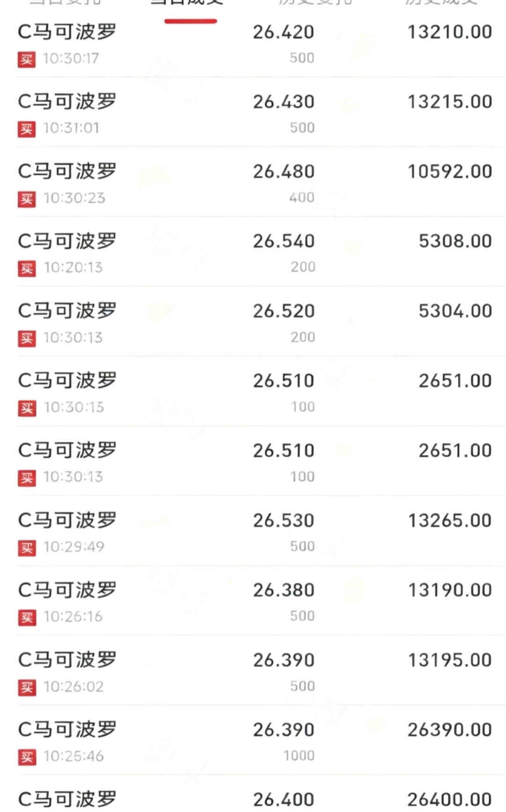
Task: Open the 500-share trade at 26.530
Action: click(253, 531)
